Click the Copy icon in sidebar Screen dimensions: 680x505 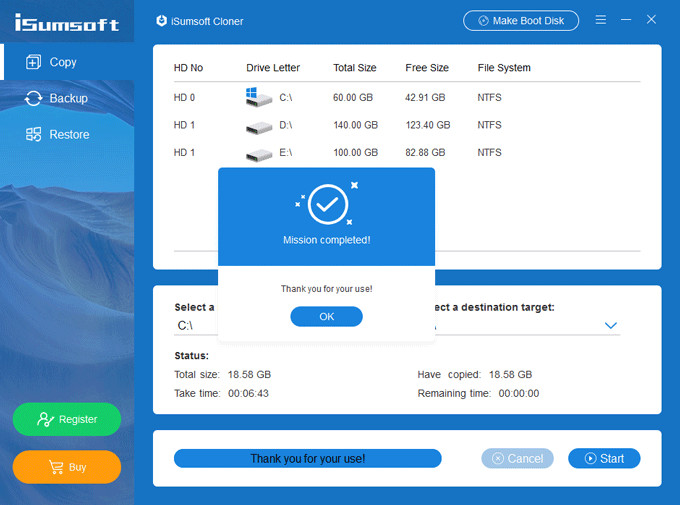point(33,62)
